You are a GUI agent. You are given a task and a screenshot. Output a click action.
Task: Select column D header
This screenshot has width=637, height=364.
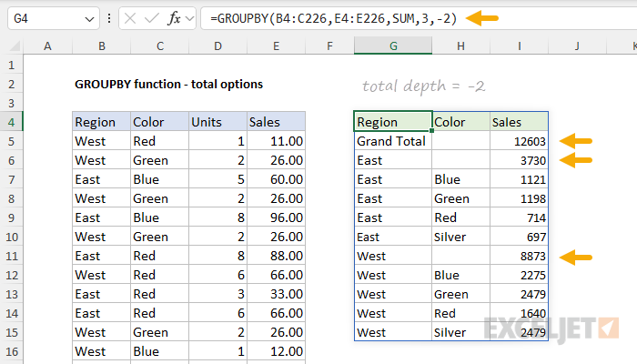click(x=217, y=45)
